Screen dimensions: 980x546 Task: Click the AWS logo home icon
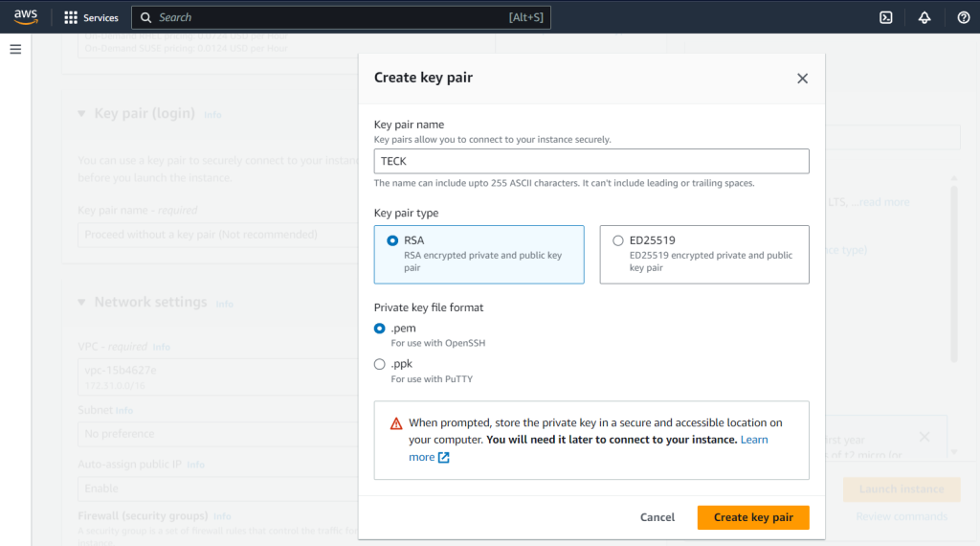coord(26,17)
